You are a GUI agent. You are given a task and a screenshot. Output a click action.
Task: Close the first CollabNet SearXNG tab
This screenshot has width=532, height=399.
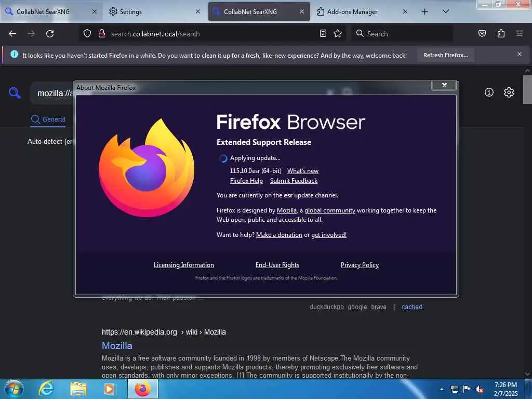point(95,11)
